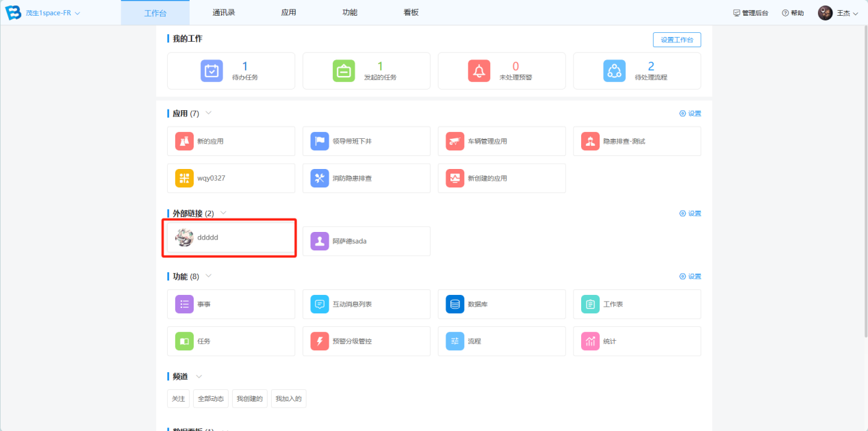Collapse the 功能 (8) section
Viewport: 868px width, 431px height.
point(209,276)
